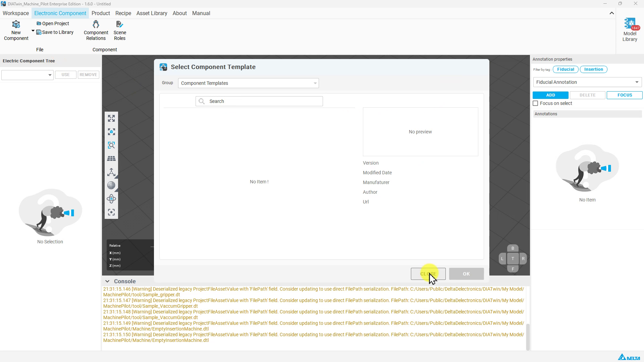Image resolution: width=644 pixels, height=362 pixels.
Task: Open the Product tab
Action: tap(101, 13)
